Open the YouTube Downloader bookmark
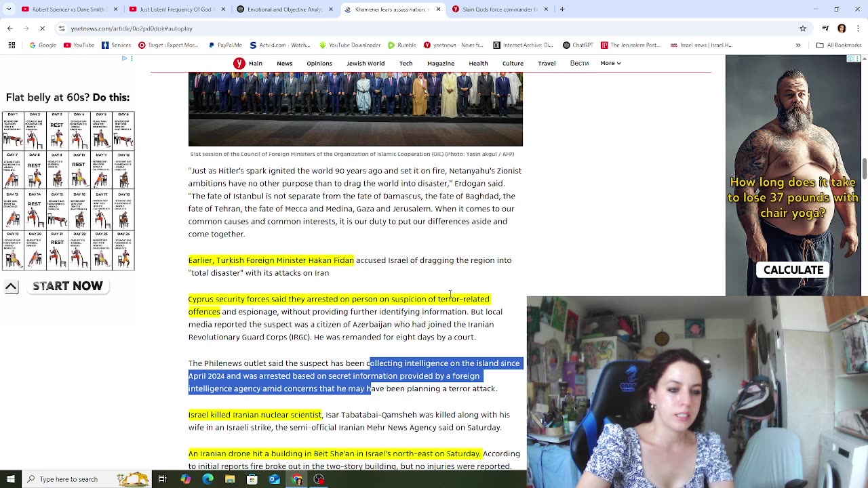Viewport: 868px width, 488px height. [x=352, y=45]
